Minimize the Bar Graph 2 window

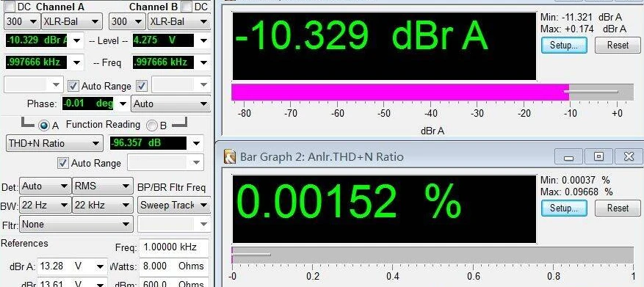click(568, 156)
